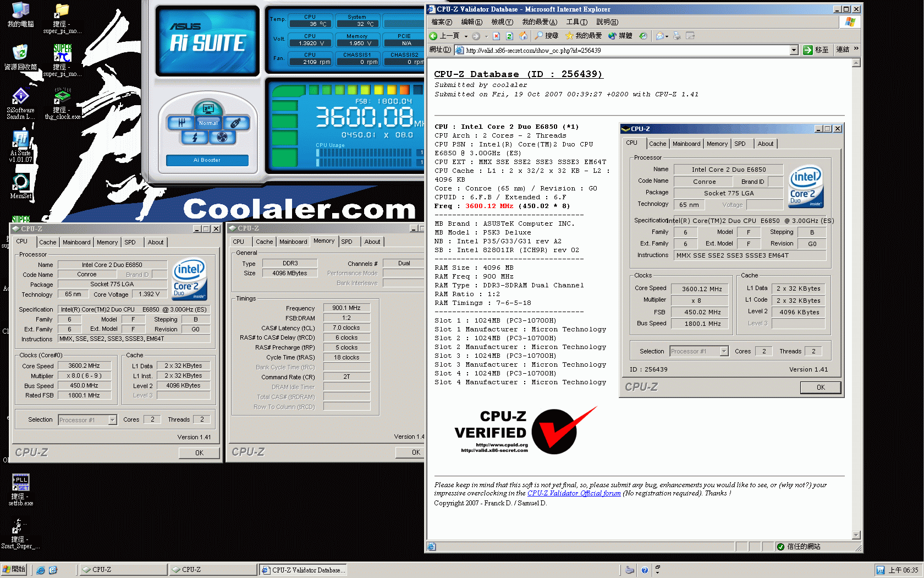
Task: Click the CPU-Z Verified logo image
Action: pyautogui.click(x=526, y=431)
